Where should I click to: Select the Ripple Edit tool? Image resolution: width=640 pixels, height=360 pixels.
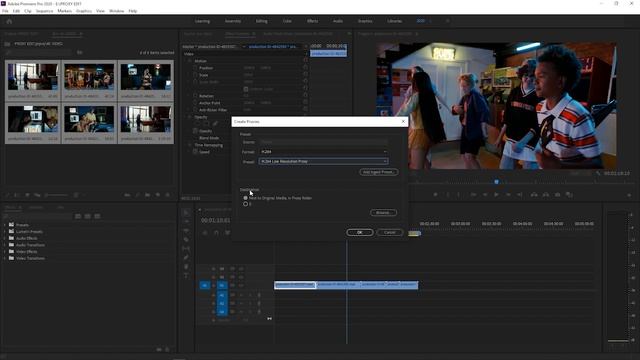coord(186,231)
